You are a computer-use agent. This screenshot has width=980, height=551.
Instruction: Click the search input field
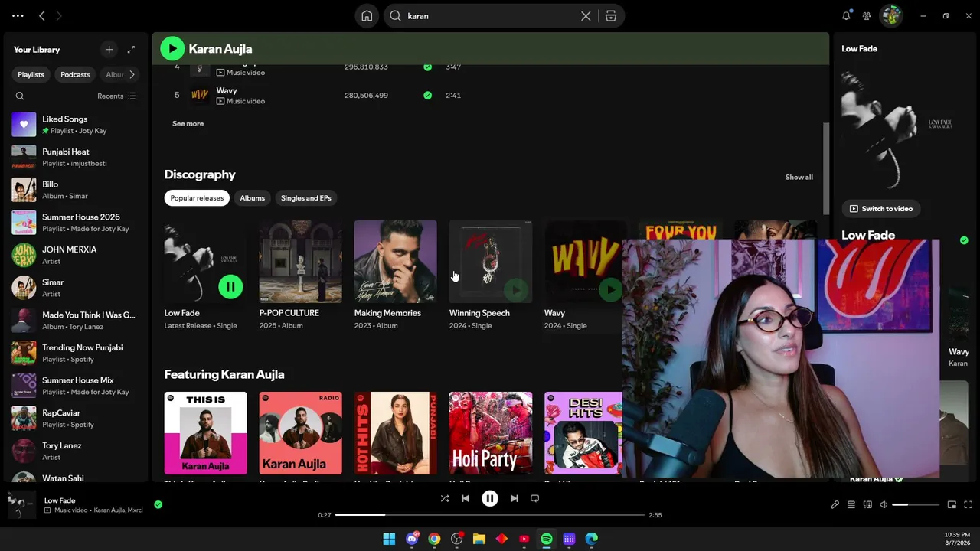click(492, 16)
